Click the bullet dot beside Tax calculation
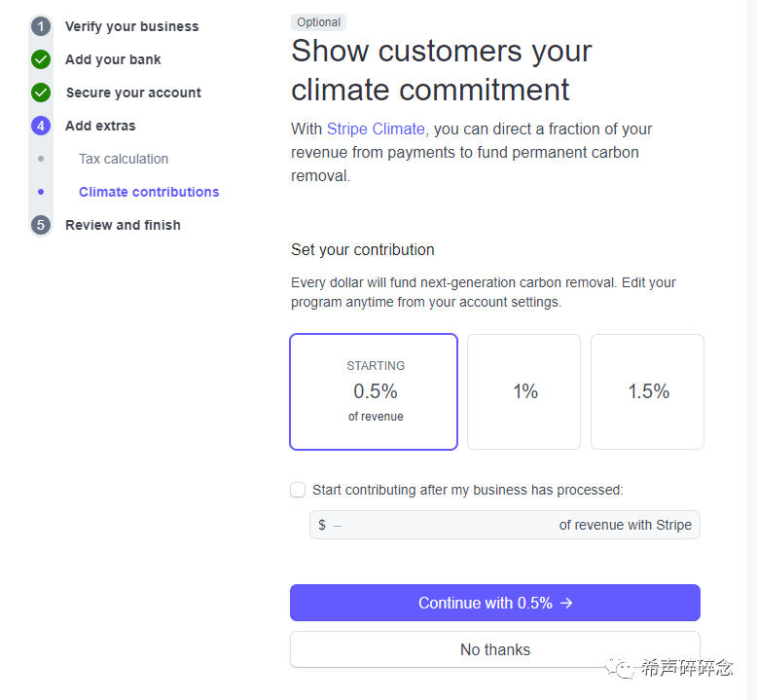This screenshot has width=757, height=700. click(x=41, y=159)
